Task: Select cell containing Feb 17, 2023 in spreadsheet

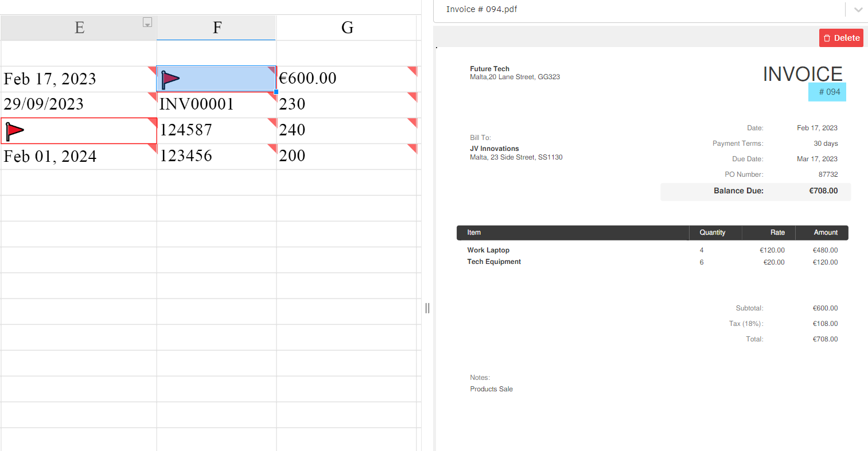Action: 79,79
